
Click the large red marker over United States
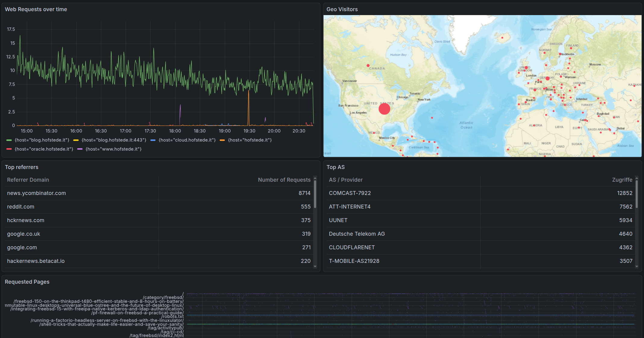click(x=384, y=109)
